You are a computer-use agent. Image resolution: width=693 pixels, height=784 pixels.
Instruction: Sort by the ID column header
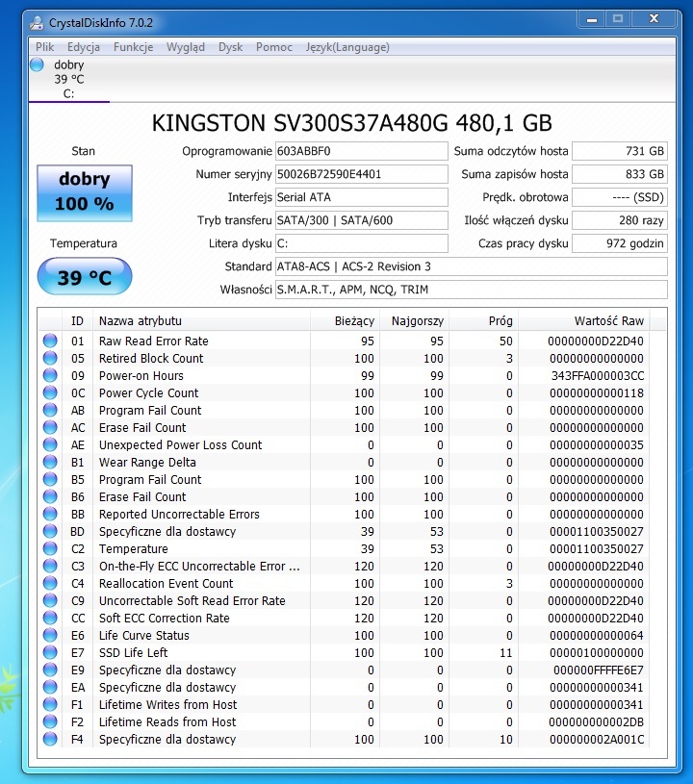pyautogui.click(x=77, y=320)
